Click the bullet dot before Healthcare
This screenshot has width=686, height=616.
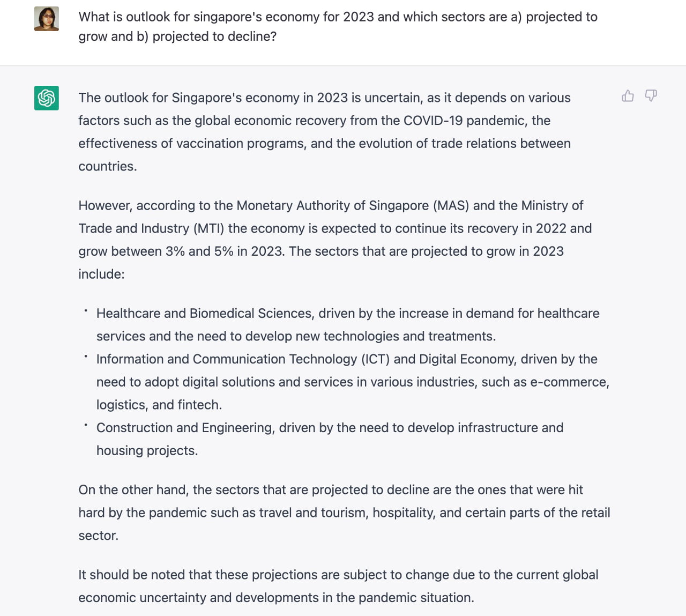point(85,310)
